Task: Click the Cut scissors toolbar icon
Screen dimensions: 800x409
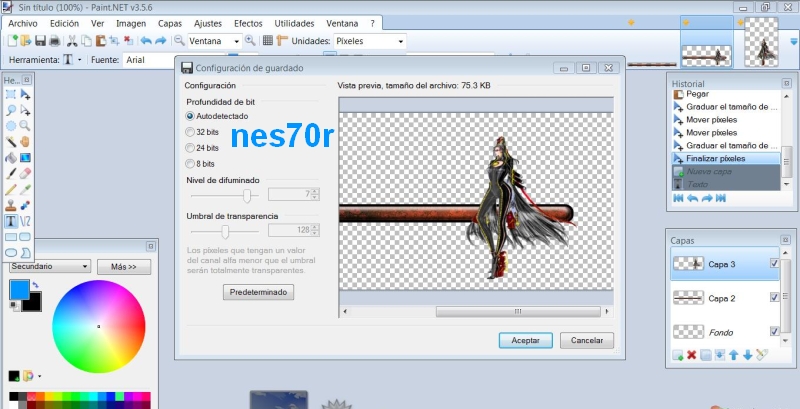Action: tap(72, 41)
